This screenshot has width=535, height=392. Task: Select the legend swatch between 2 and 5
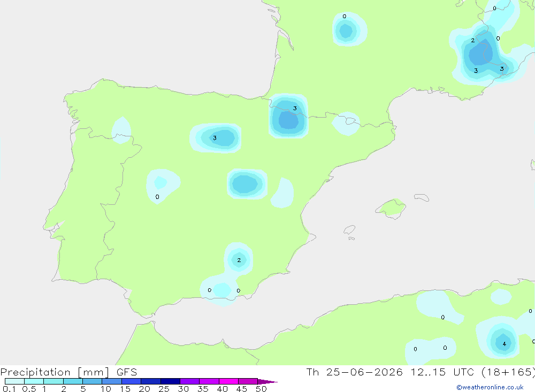[73, 381]
